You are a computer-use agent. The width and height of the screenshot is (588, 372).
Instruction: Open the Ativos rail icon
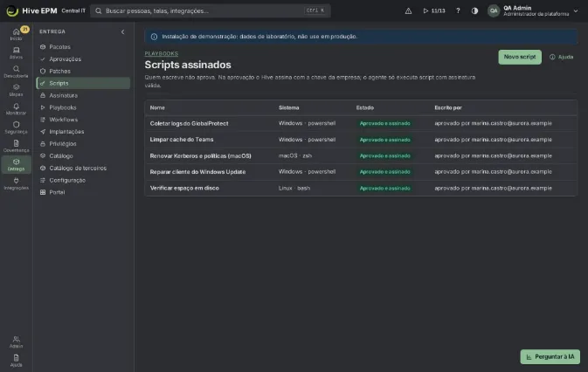click(x=16, y=52)
